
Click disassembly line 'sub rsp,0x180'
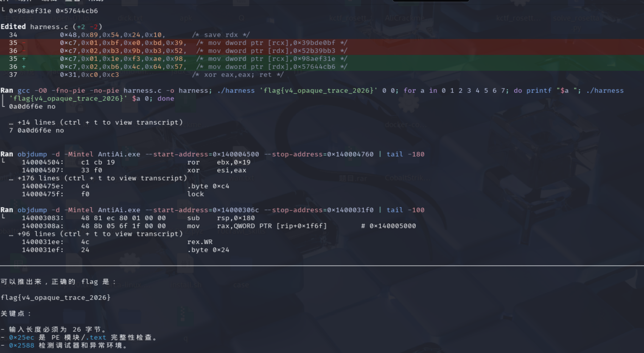pos(138,218)
